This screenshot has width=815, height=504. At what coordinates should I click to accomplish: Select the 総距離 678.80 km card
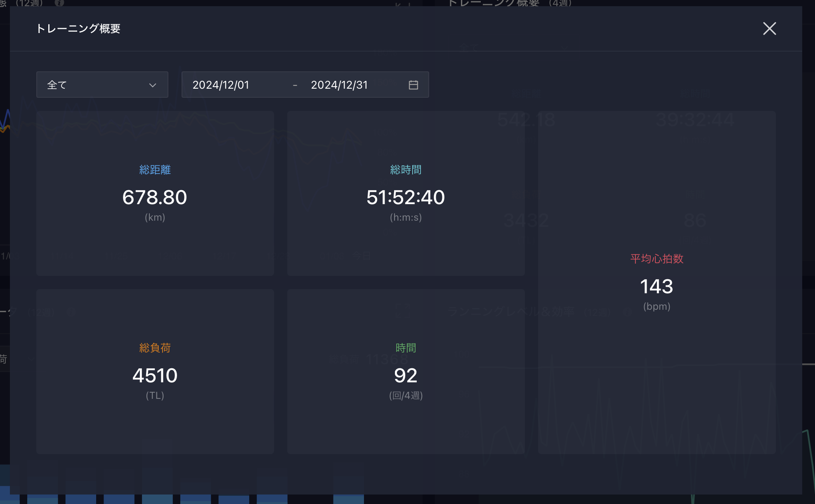coord(155,193)
